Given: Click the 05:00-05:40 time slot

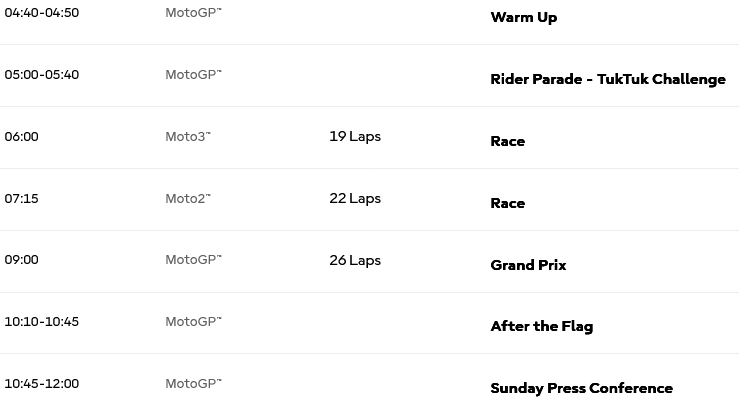Looking at the screenshot, I should click(x=41, y=75).
